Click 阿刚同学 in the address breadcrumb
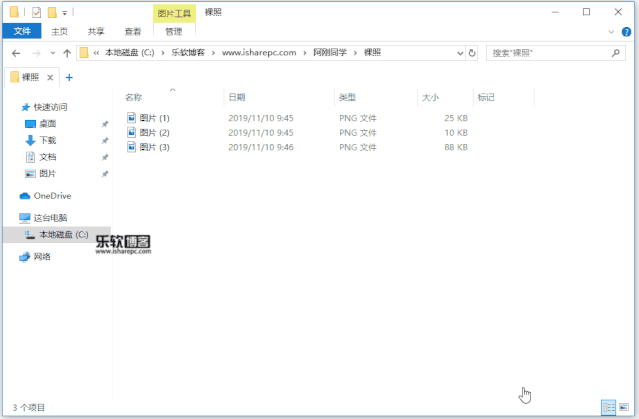This screenshot has width=639, height=419. [x=330, y=53]
